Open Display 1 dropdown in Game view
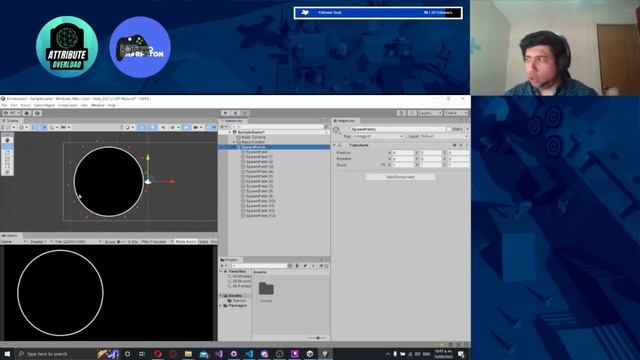The image size is (640, 360). coord(40,242)
